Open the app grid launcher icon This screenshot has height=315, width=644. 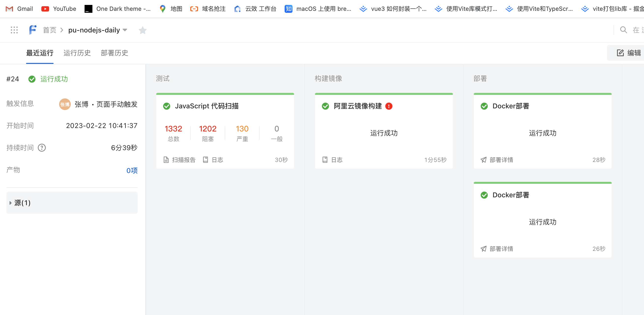coord(14,30)
